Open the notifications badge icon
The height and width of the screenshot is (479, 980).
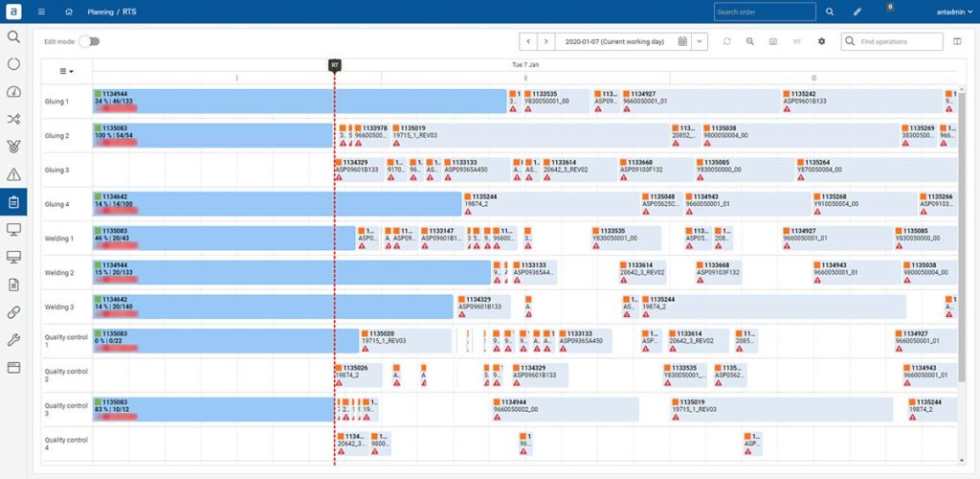(x=890, y=7)
